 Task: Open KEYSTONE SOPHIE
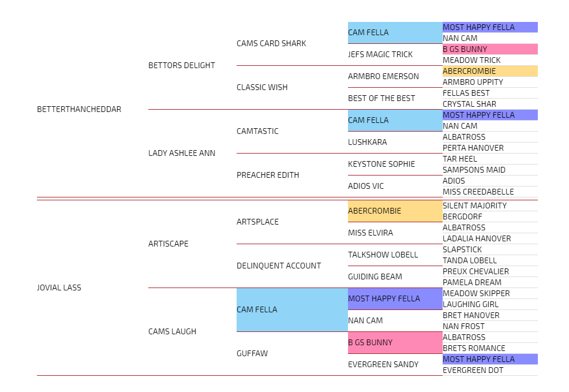pos(381,164)
